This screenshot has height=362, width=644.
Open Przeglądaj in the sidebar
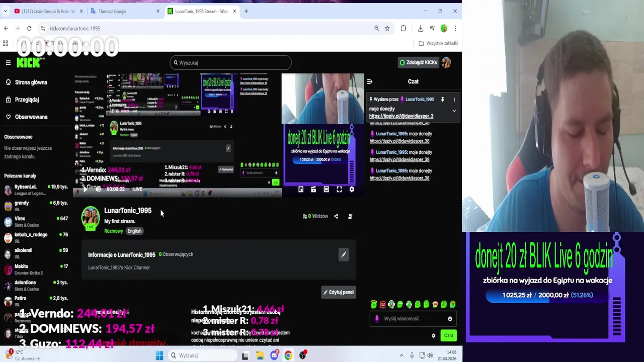coord(27,100)
